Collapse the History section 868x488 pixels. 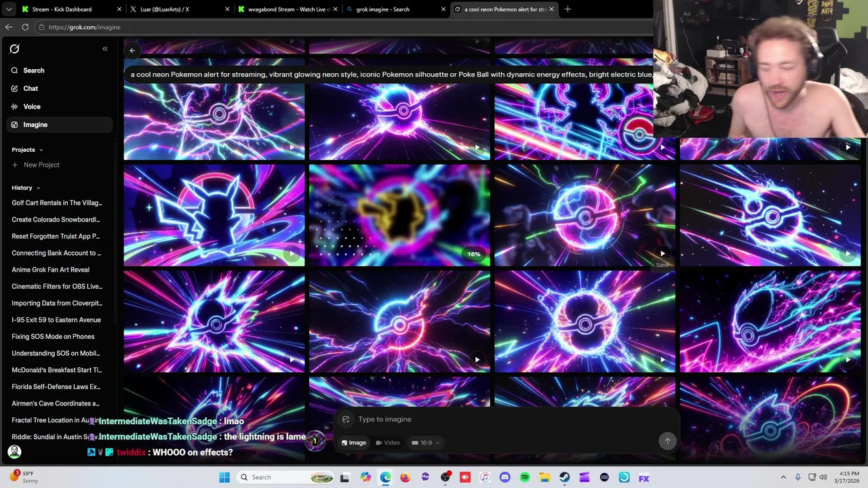pos(26,188)
